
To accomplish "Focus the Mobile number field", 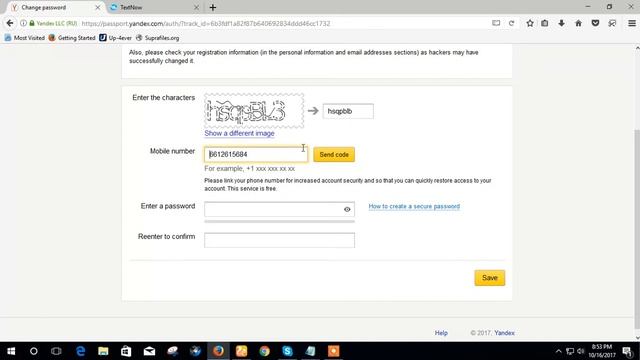I will [256, 154].
